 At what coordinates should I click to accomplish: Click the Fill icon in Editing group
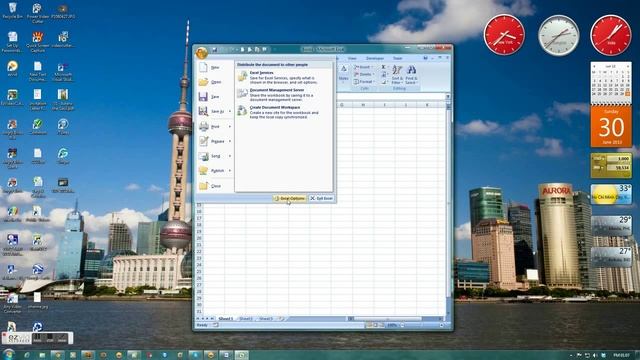[x=383, y=74]
